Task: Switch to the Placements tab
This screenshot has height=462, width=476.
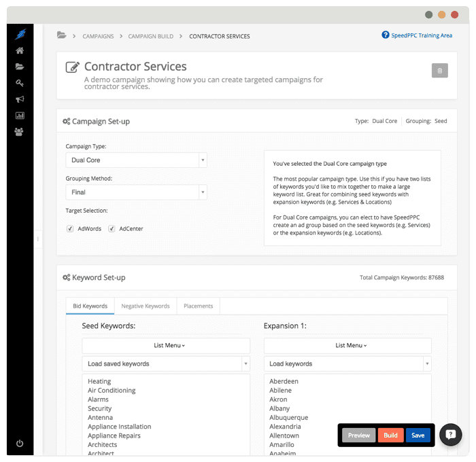Action: point(198,306)
